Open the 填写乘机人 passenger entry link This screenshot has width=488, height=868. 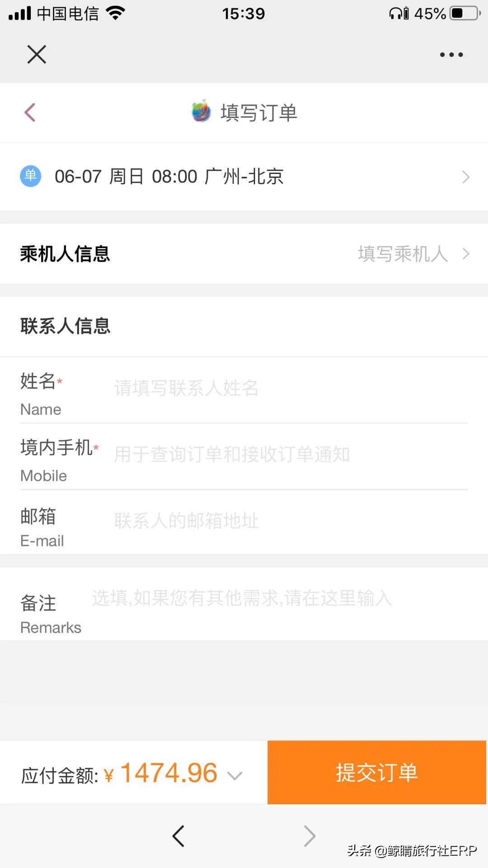coord(402,254)
